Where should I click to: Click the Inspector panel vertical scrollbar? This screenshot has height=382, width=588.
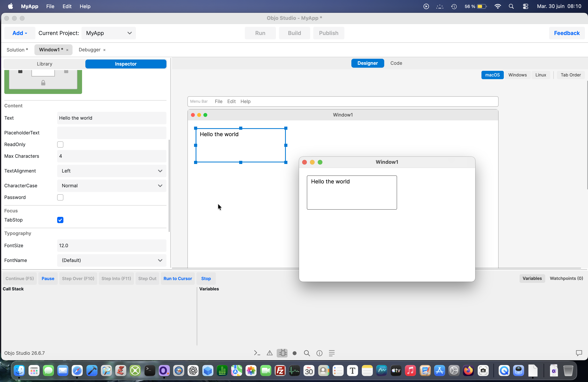pos(169,186)
